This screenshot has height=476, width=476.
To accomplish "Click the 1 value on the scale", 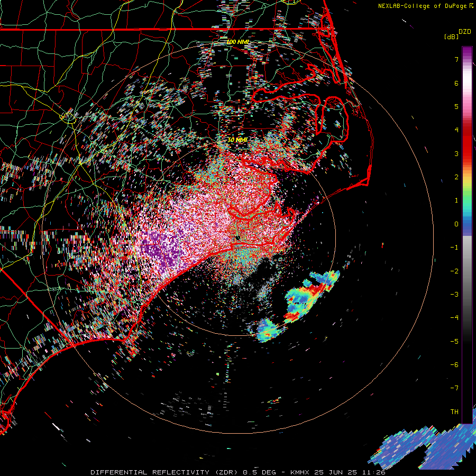I will 456,200.
